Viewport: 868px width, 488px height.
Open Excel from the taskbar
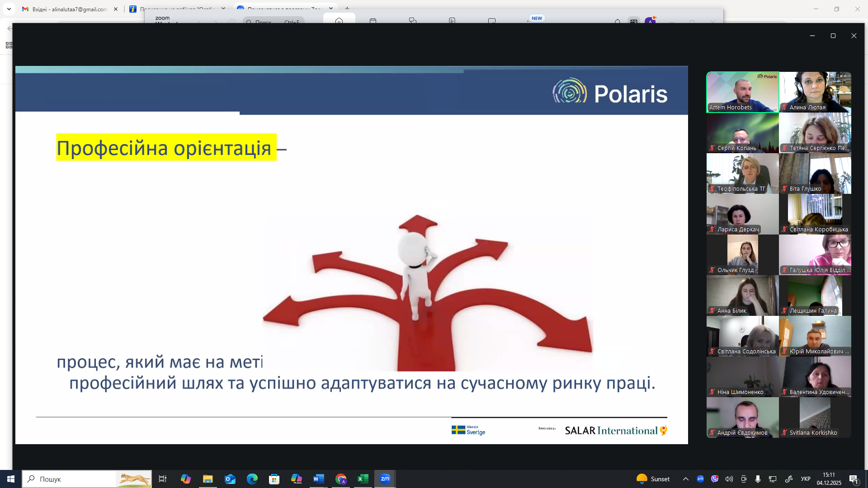363,479
